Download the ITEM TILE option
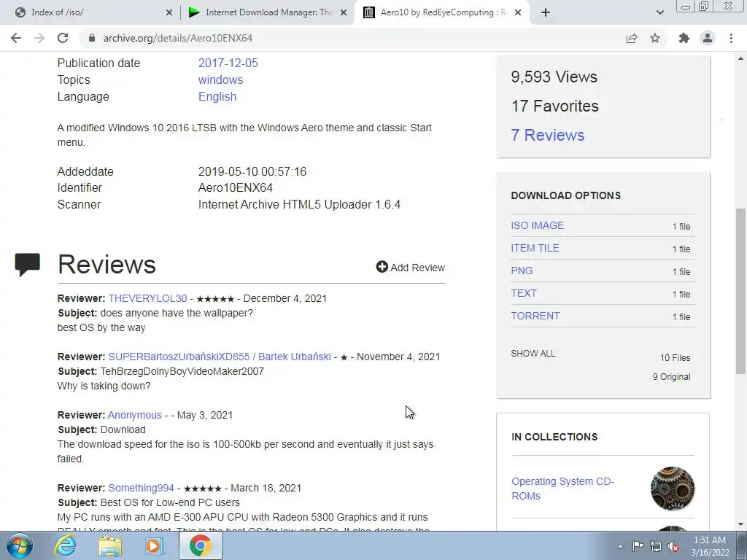The height and width of the screenshot is (560, 747). point(535,248)
